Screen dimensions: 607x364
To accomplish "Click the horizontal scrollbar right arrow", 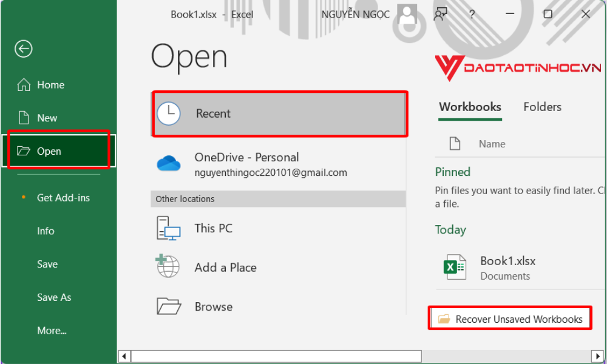I will coord(597,356).
